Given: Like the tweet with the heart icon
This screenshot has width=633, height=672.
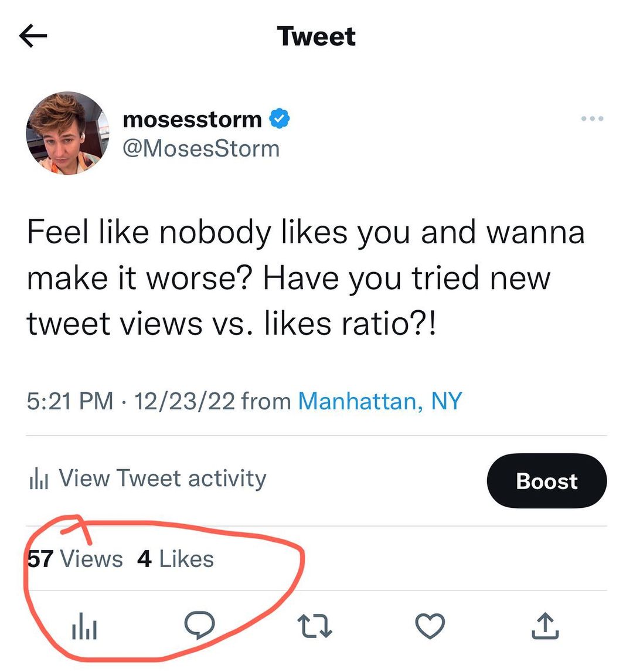Looking at the screenshot, I should [x=430, y=626].
